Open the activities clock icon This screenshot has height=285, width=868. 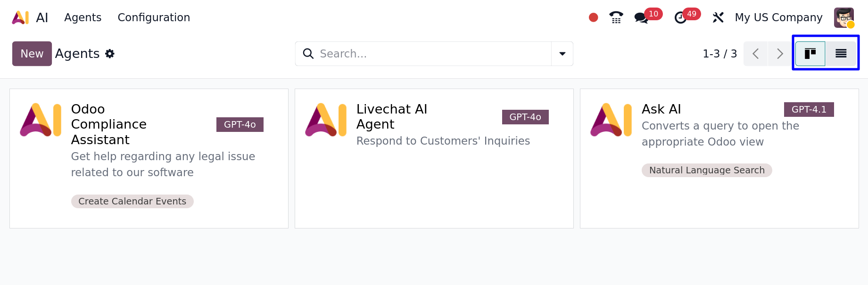pos(680,18)
